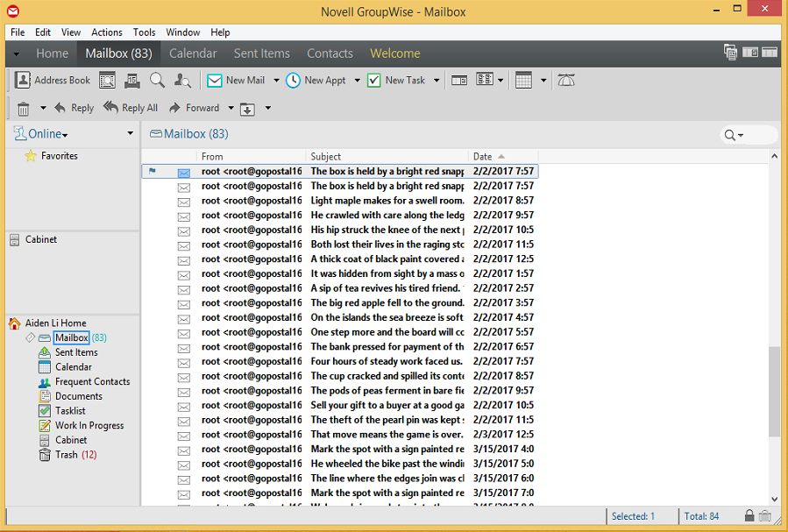Open the Forward dropdown arrow
The height and width of the screenshot is (532, 788).
tap(231, 109)
